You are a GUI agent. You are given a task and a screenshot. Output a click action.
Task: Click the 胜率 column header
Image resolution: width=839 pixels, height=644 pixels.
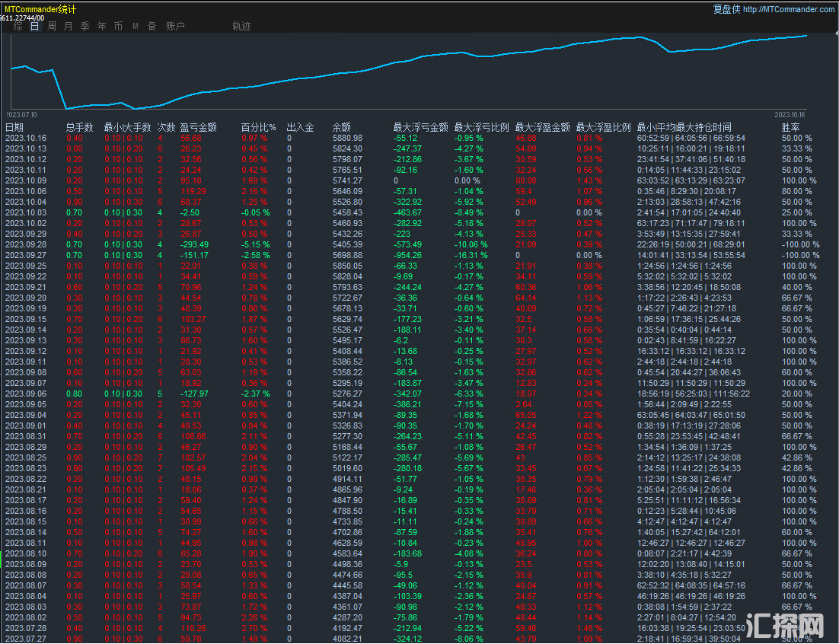(x=791, y=127)
